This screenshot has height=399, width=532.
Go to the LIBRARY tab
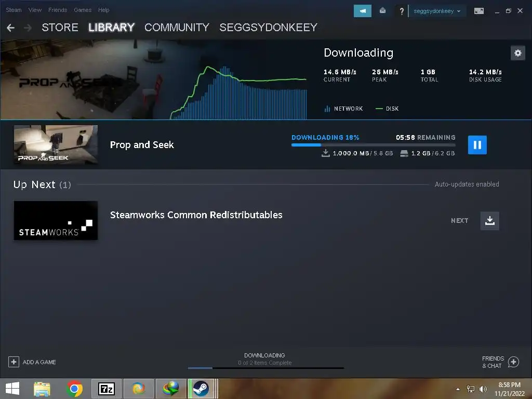pyautogui.click(x=111, y=28)
